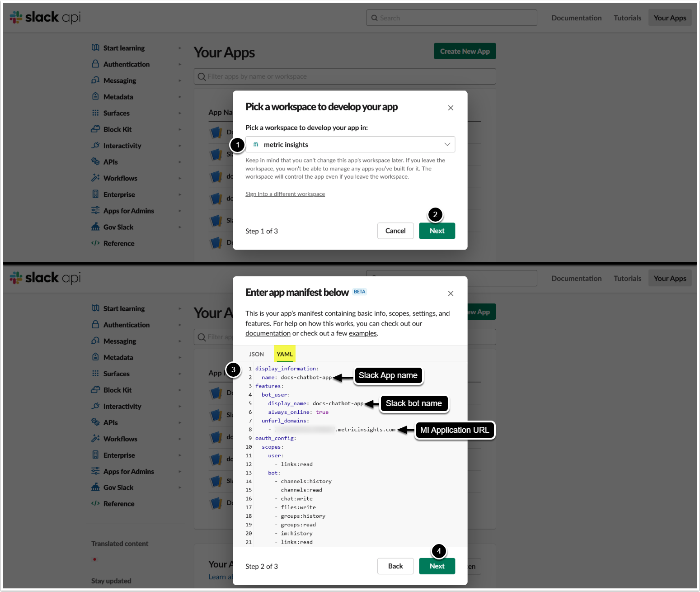This screenshot has width=700, height=592.
Task: Click the Block Kit icon in lower screenshot
Action: point(95,389)
